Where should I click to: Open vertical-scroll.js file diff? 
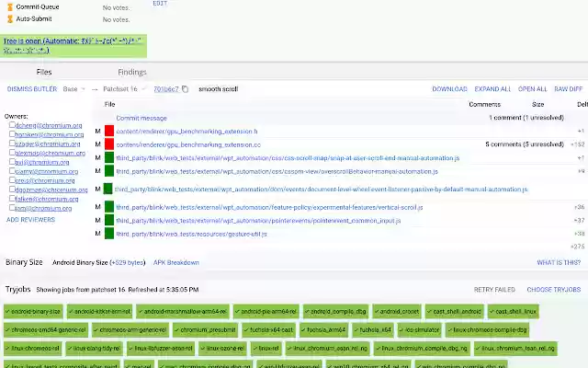click(269, 207)
